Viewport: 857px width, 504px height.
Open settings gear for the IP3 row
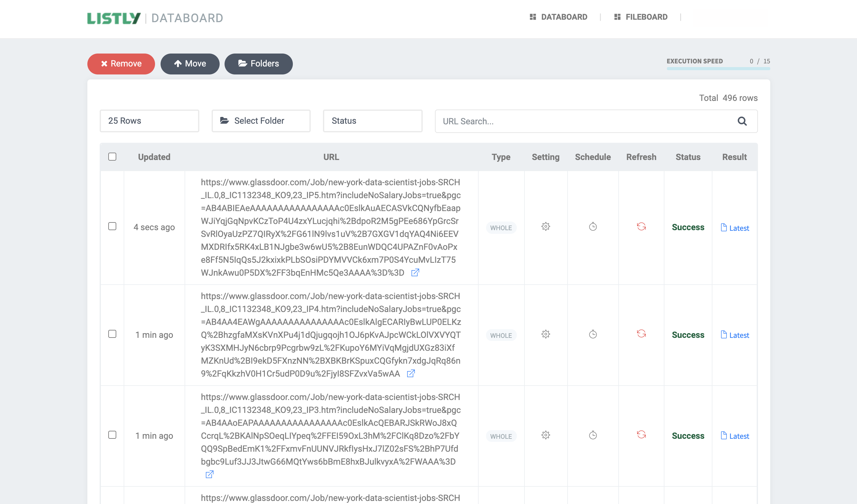pyautogui.click(x=545, y=435)
